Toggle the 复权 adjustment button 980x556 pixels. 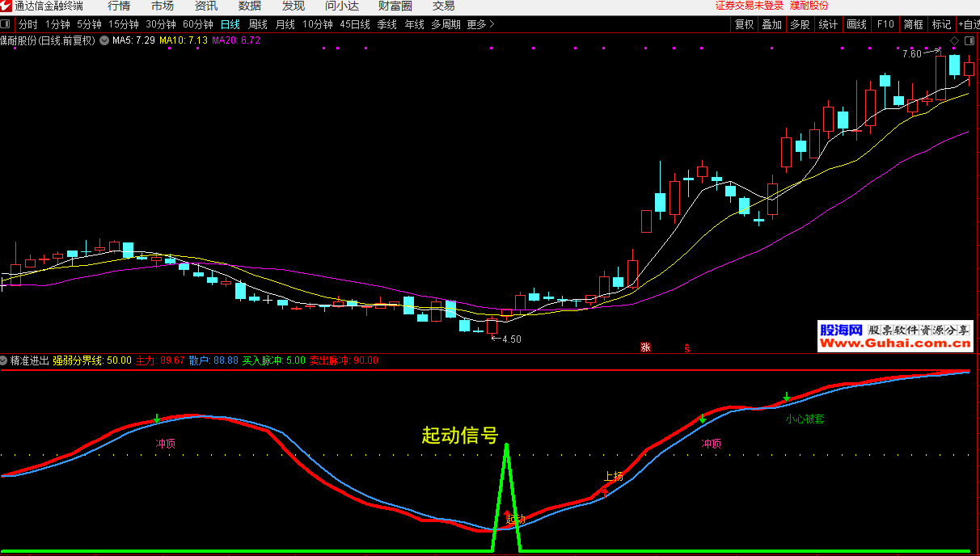(x=744, y=24)
